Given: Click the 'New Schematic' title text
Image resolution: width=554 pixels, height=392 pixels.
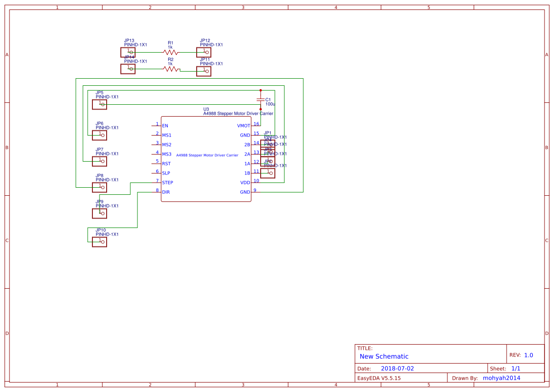Looking at the screenshot, I should click(384, 356).
